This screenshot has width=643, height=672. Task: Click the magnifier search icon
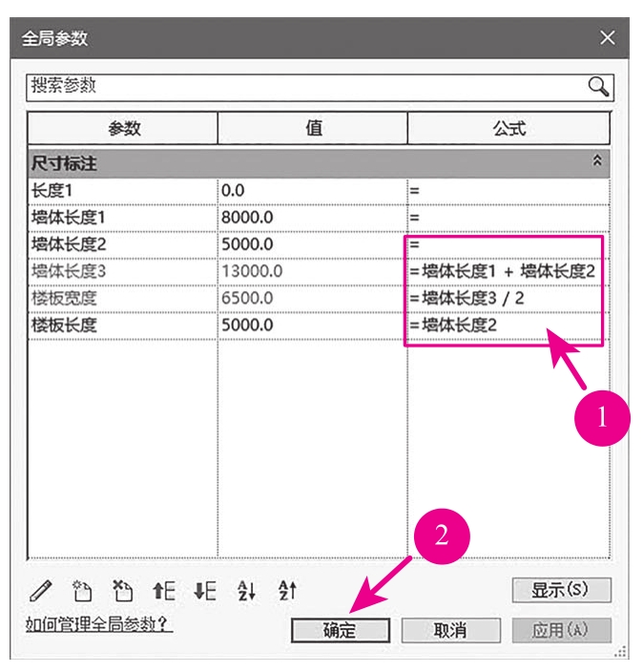pyautogui.click(x=598, y=87)
